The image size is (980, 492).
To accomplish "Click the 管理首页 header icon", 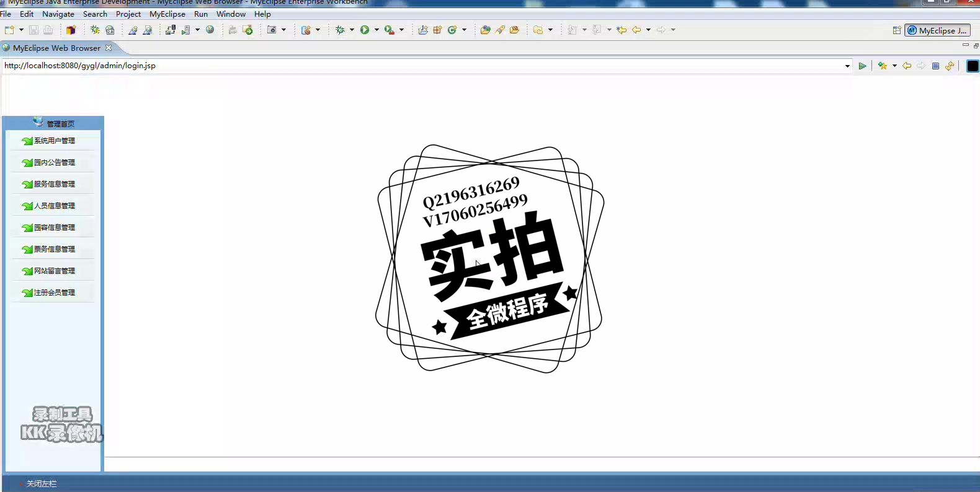I will click(x=38, y=121).
